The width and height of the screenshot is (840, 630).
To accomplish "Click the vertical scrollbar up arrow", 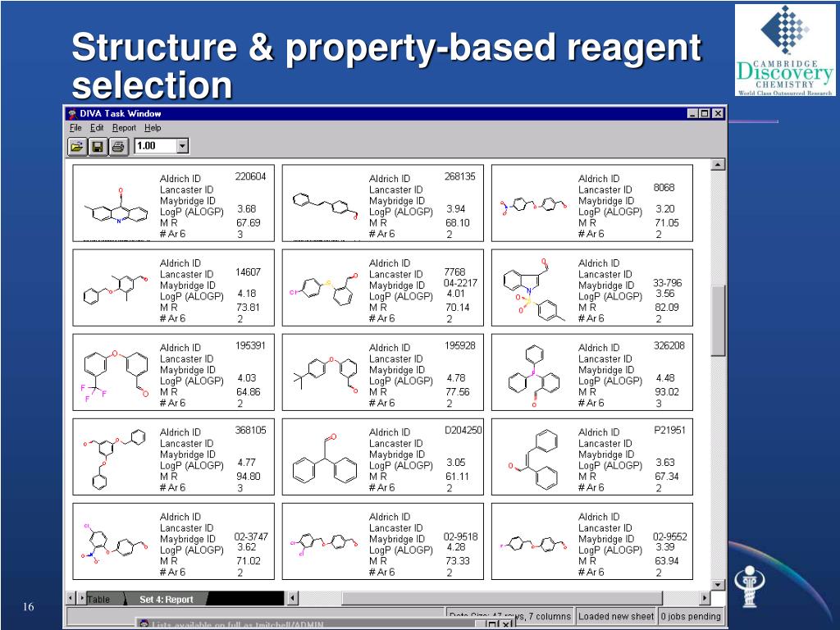I will pos(718,164).
